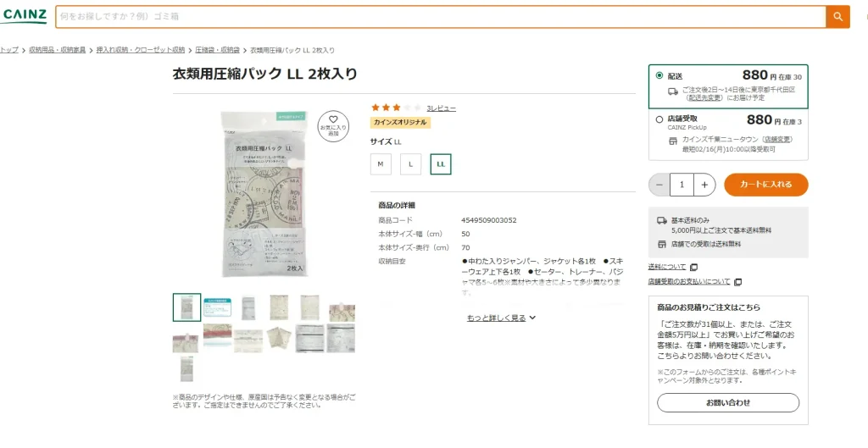Click お問い合わせ inquiry button

pyautogui.click(x=728, y=402)
